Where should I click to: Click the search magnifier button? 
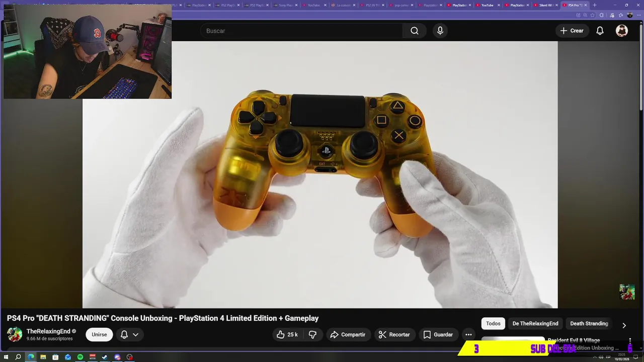pyautogui.click(x=415, y=31)
